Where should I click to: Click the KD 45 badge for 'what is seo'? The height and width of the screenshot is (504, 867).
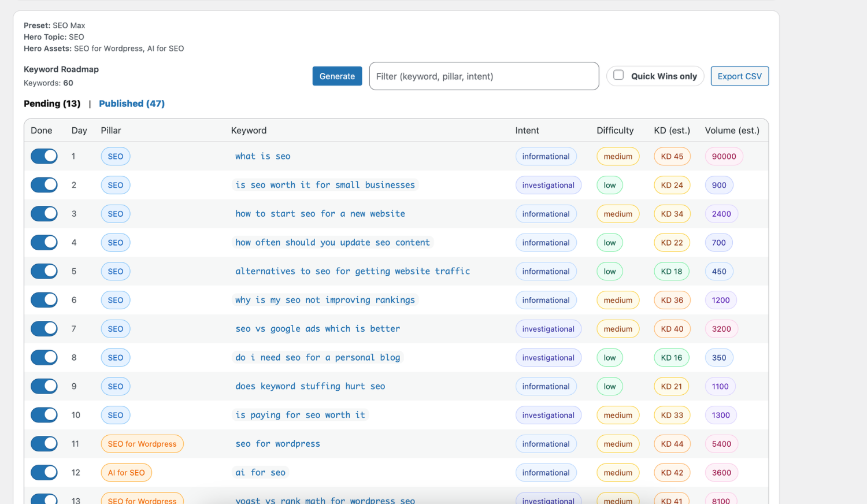[672, 156]
